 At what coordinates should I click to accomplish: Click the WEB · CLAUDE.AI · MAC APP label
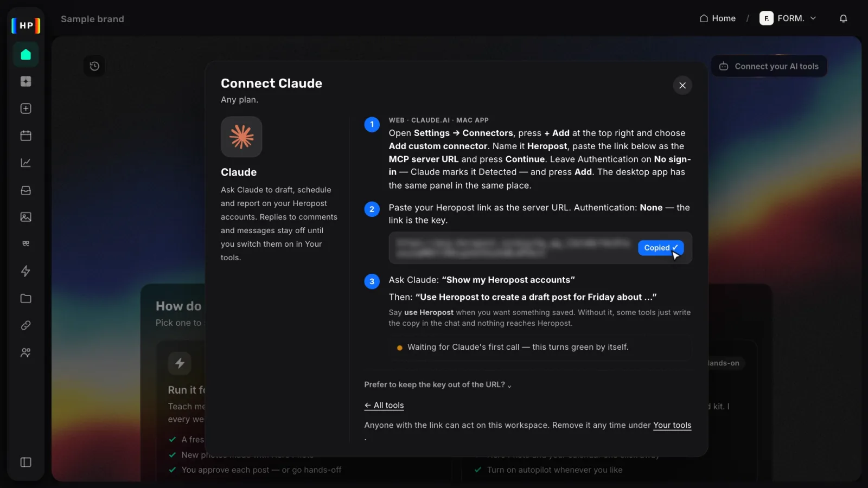(x=438, y=120)
